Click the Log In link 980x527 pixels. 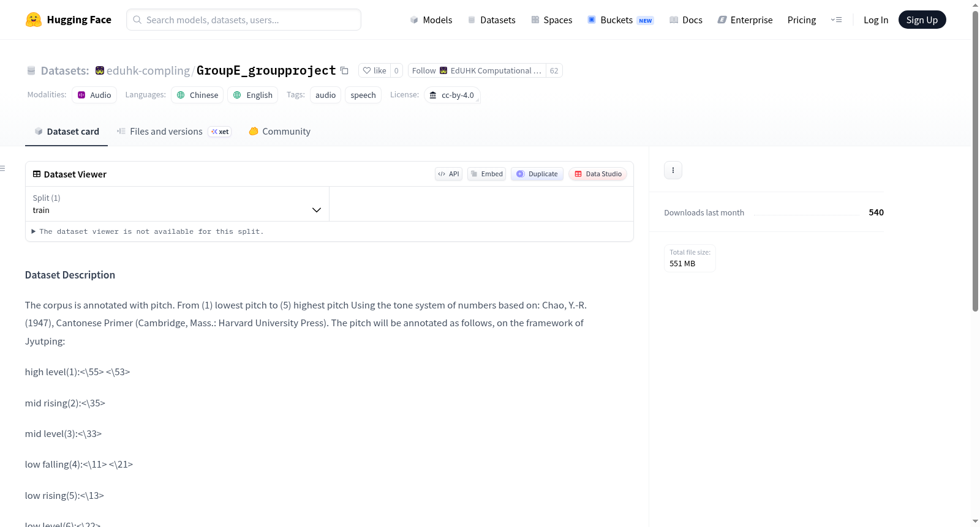(x=876, y=20)
